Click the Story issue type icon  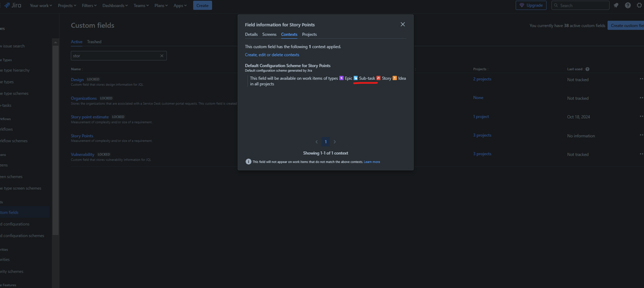(x=378, y=78)
